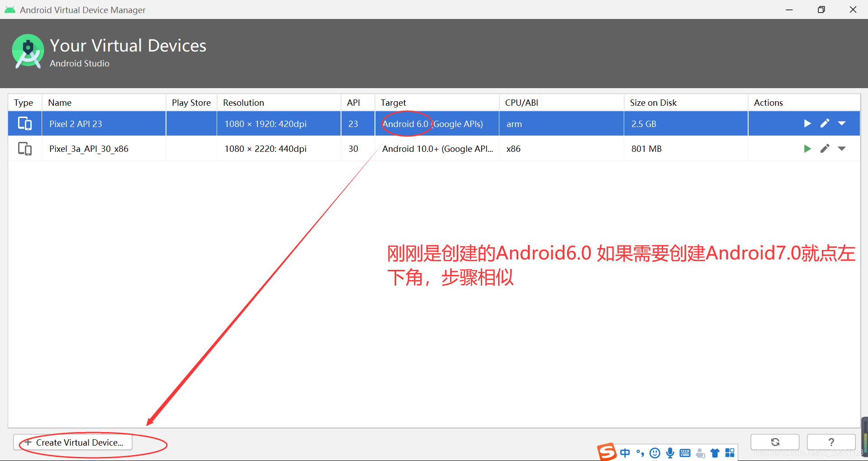Edit the Pixel_3a_API_30_x86 device
This screenshot has width=868, height=461.
[x=825, y=149]
